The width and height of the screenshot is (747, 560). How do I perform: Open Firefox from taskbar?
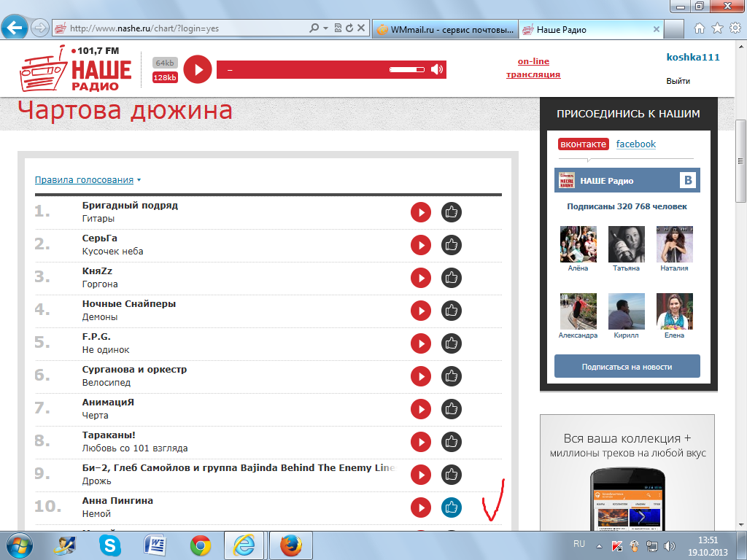coord(290,545)
